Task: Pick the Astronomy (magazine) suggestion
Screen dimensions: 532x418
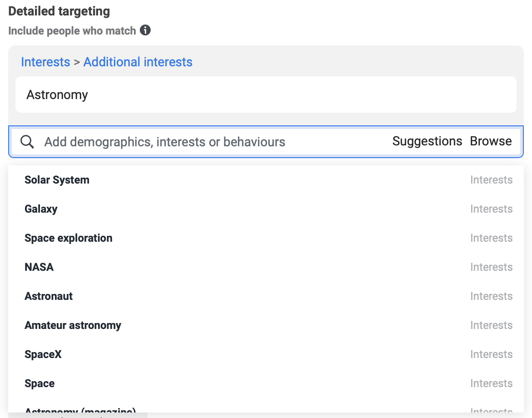Action: 80,410
